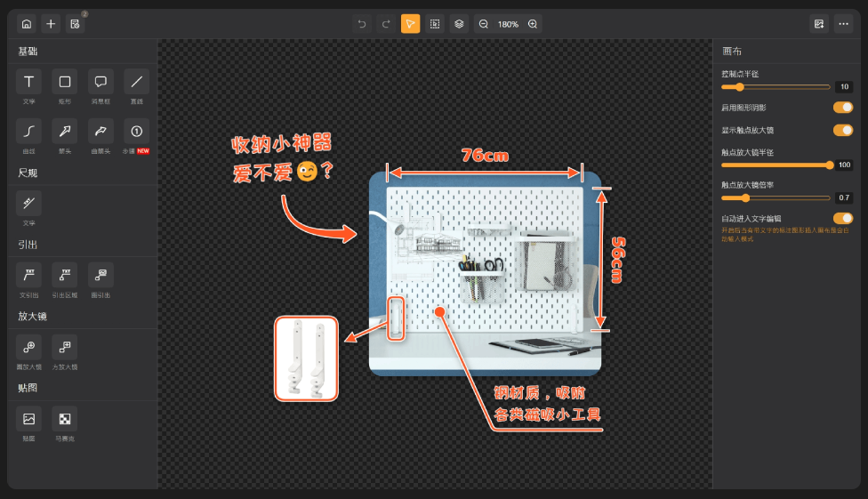Click the undo button
The width and height of the screenshot is (868, 499).
click(362, 24)
